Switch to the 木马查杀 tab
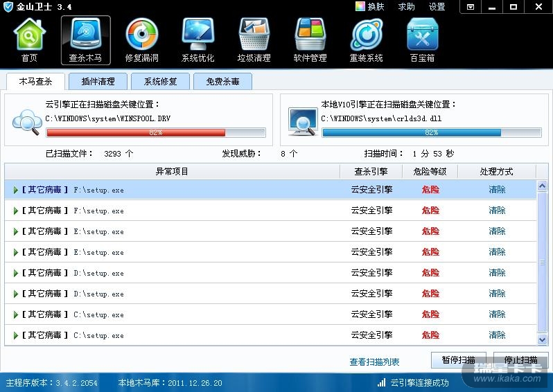The height and width of the screenshot is (392, 553). (35, 82)
